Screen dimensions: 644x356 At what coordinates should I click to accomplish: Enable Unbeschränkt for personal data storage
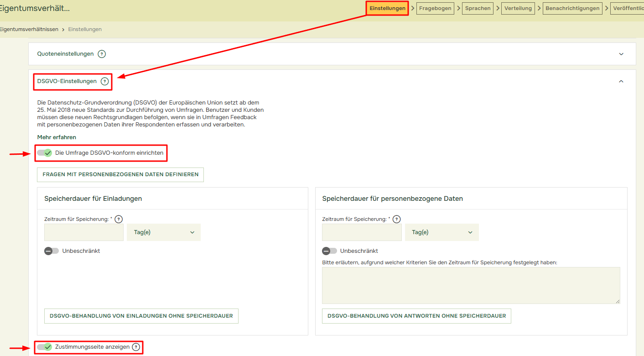coord(329,251)
